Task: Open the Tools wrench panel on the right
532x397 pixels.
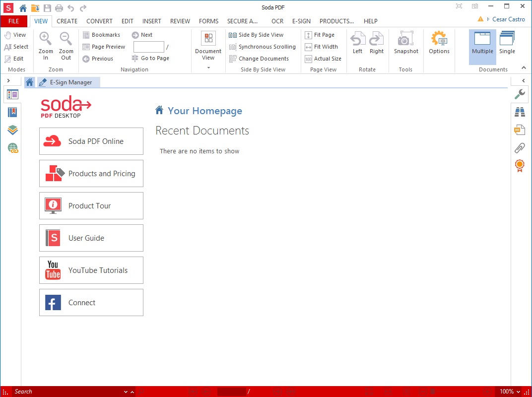Action: pos(520,94)
